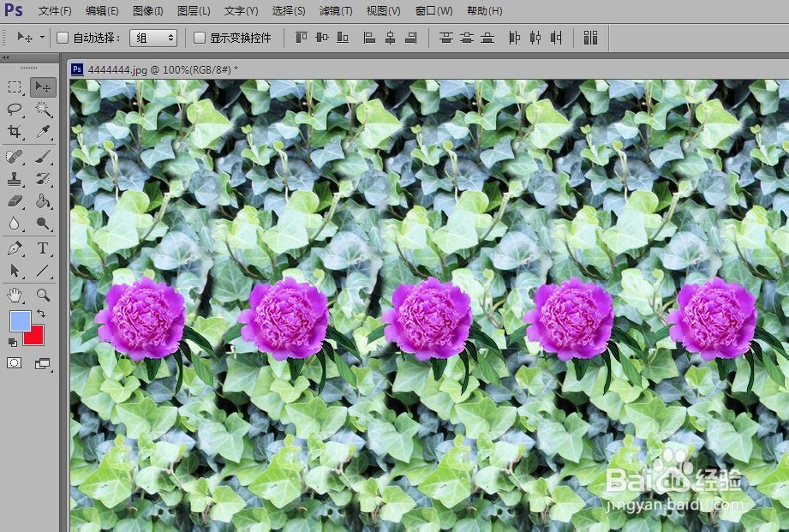Select the Dodge tool
789x532 pixels.
click(43, 224)
